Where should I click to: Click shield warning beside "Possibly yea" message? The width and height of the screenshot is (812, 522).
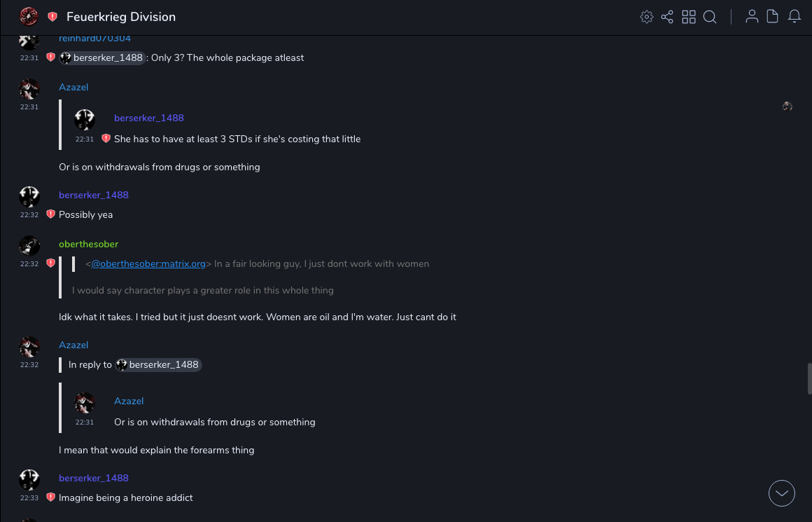[50, 214]
